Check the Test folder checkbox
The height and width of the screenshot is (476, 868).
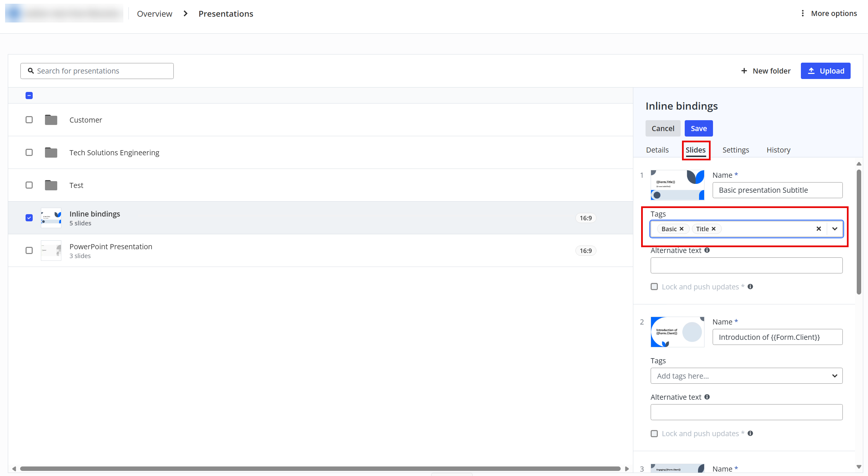coord(29,185)
